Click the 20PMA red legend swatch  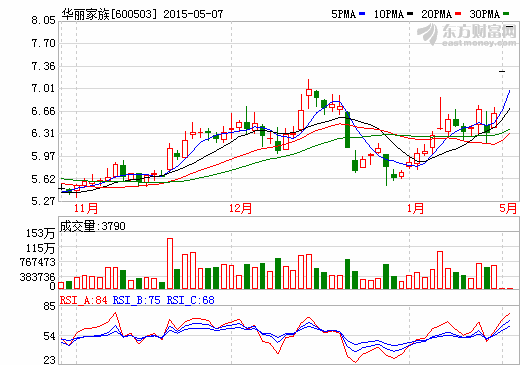pos(458,14)
